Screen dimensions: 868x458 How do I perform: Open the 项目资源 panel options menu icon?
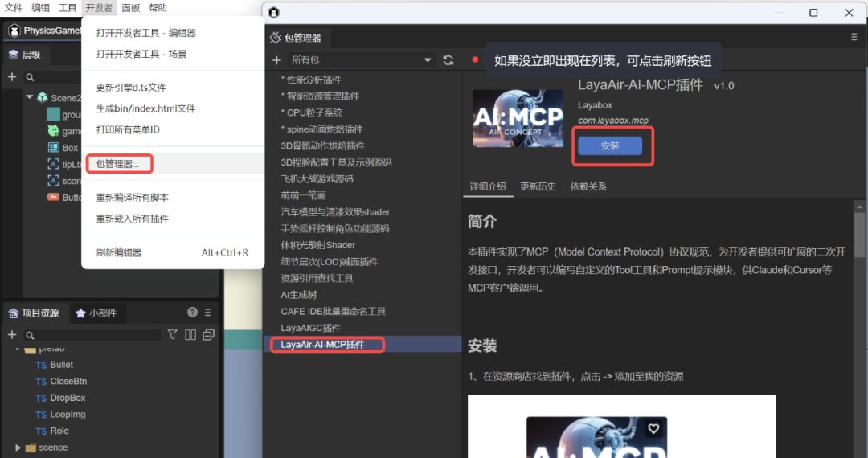coord(208,313)
